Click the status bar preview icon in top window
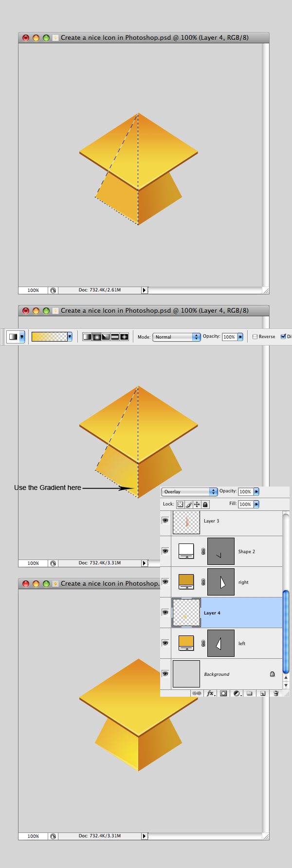Image resolution: width=292 pixels, height=868 pixels. [x=53, y=290]
